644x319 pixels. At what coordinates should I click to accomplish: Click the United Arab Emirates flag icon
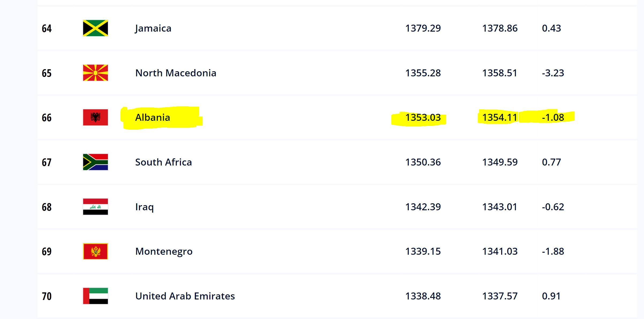tap(95, 296)
